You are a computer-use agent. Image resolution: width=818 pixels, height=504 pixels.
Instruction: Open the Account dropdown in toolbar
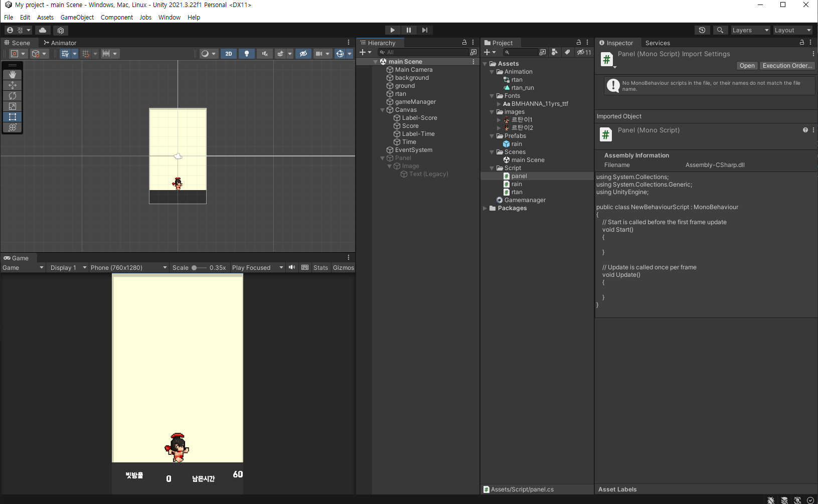[x=19, y=30]
